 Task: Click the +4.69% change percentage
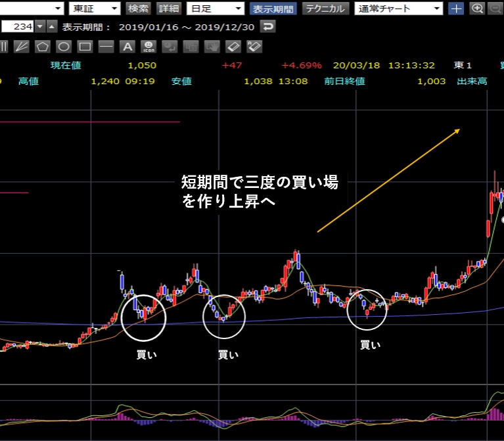pyautogui.click(x=302, y=66)
